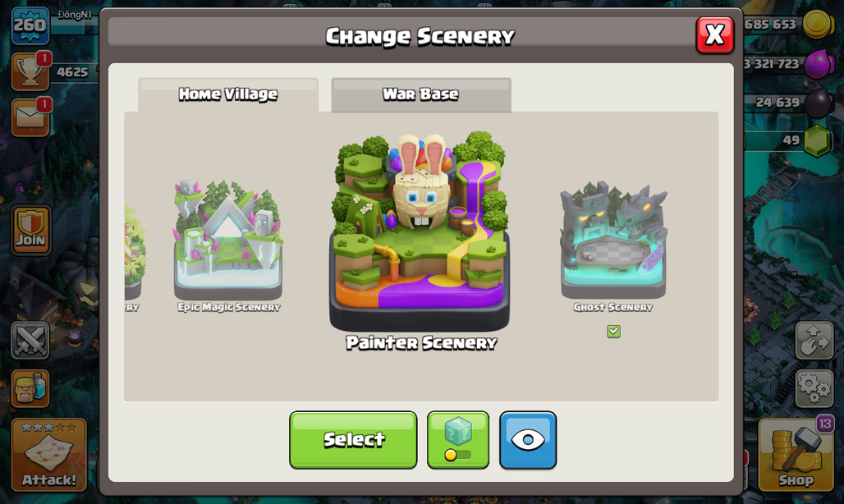844x504 pixels.
Task: Click the green Select button
Action: pos(353,440)
